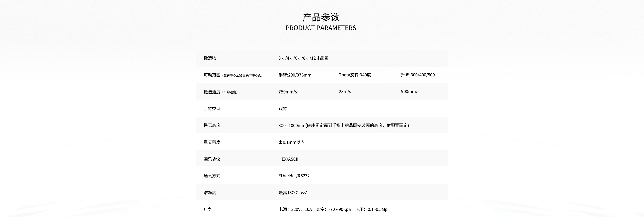644x217 pixels.
Task: Click the 厂务 row label
Action: 208,209
